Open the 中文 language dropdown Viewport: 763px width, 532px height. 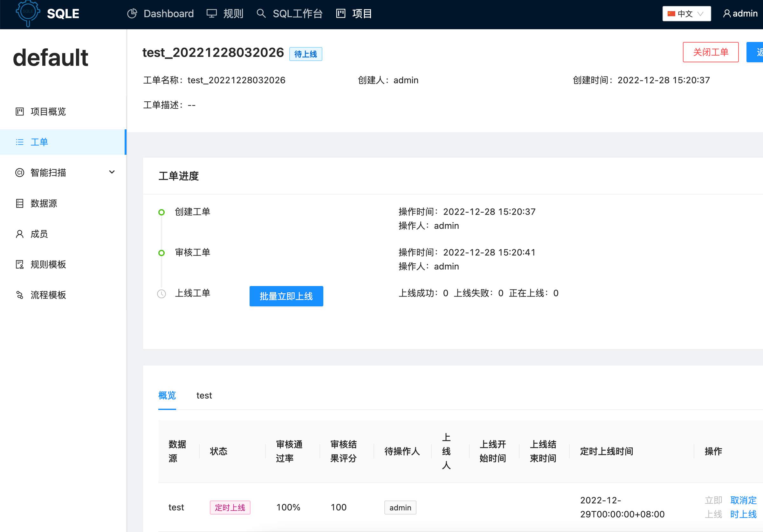coord(686,14)
